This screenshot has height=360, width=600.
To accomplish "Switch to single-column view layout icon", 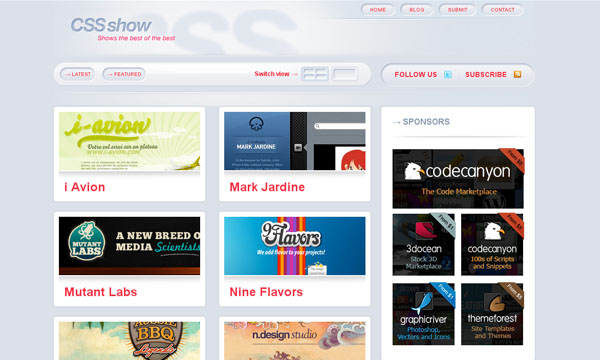I will tap(345, 74).
